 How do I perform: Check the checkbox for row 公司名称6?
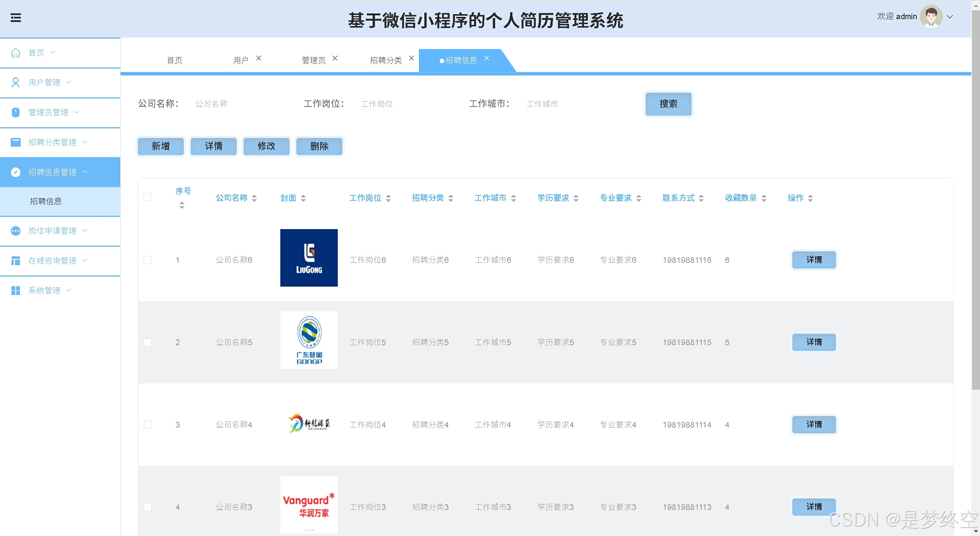pyautogui.click(x=147, y=260)
